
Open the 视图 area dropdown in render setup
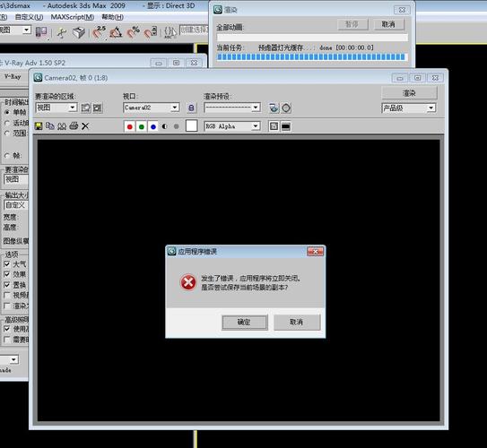point(15,179)
